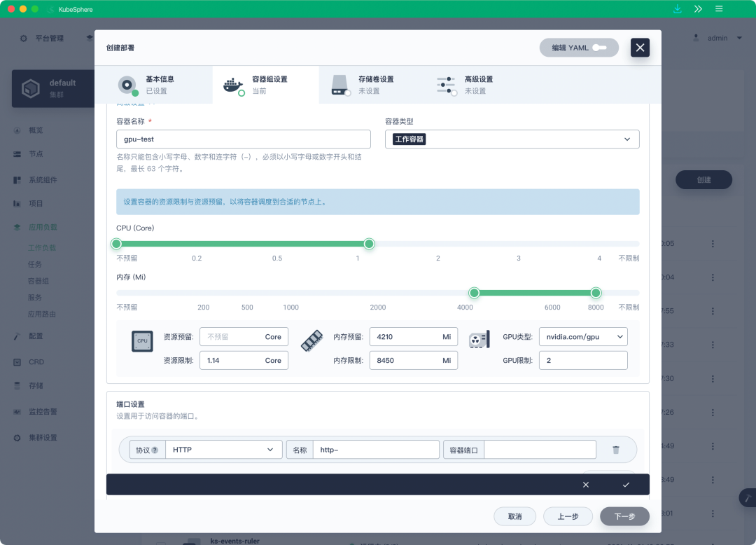Select 服务 in the sidebar
The width and height of the screenshot is (756, 545).
coord(35,298)
